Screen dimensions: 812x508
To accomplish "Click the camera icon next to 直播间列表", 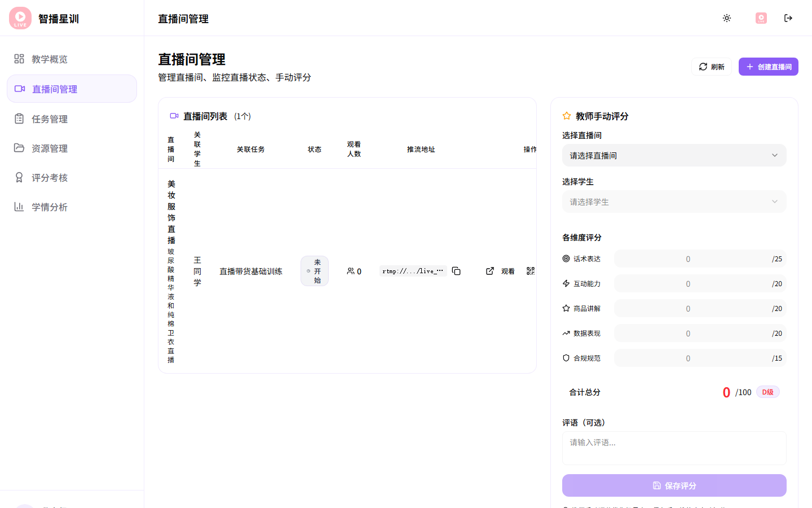I will tap(174, 116).
